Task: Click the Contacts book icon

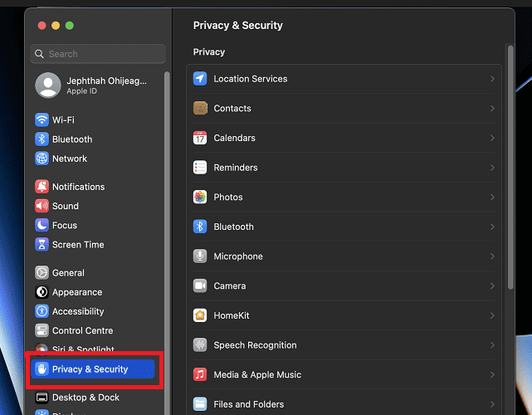Action: [x=200, y=109]
